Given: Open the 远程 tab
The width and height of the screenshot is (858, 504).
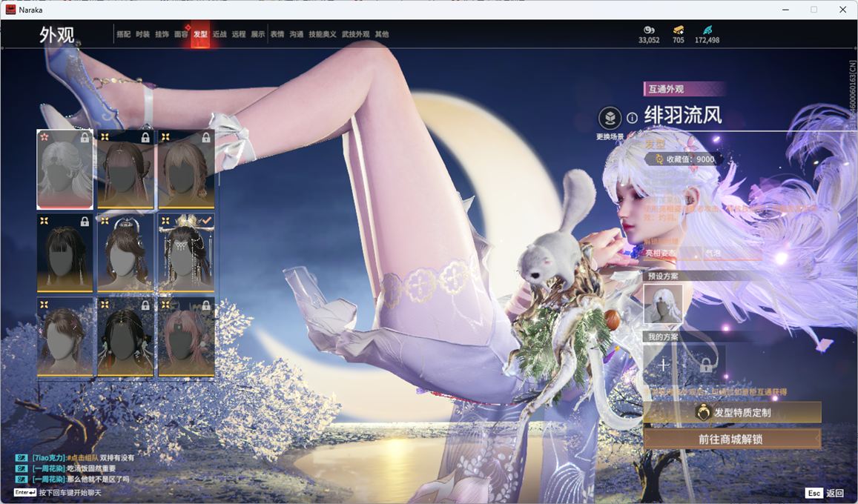Looking at the screenshot, I should (239, 34).
